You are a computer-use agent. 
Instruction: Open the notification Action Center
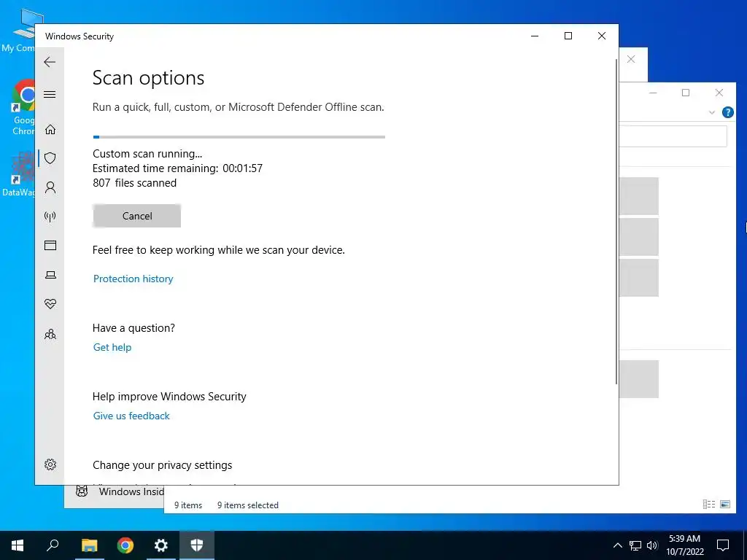coord(723,545)
